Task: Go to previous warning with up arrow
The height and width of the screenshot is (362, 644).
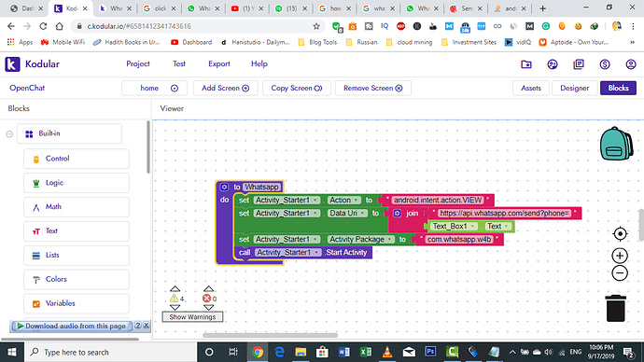Action: 175,289
